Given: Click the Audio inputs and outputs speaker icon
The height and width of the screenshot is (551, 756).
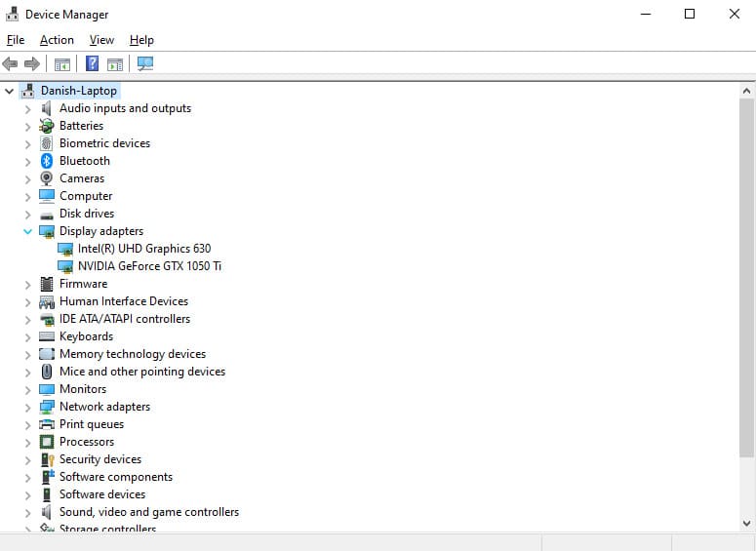Looking at the screenshot, I should tap(46, 108).
